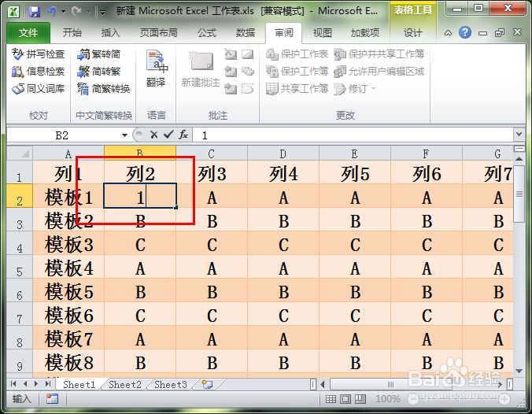
Task: Click show all comments icon
Action: pyautogui.click(x=248, y=72)
